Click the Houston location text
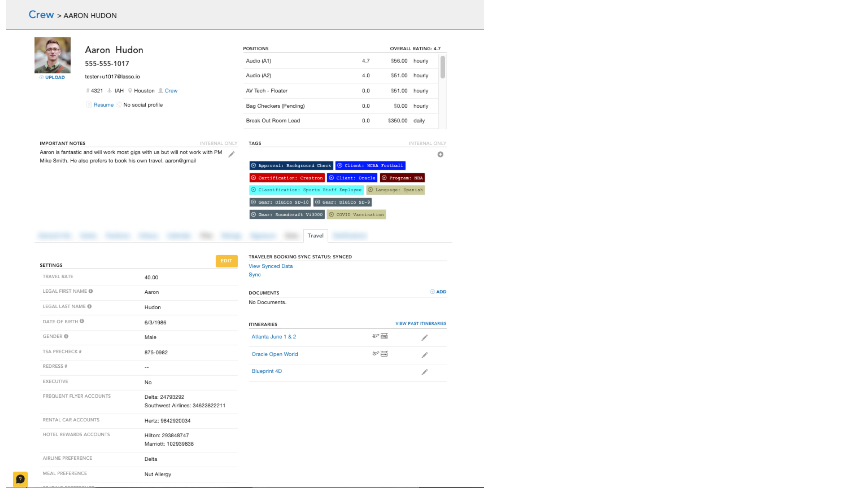This screenshot has width=868, height=488. (144, 91)
